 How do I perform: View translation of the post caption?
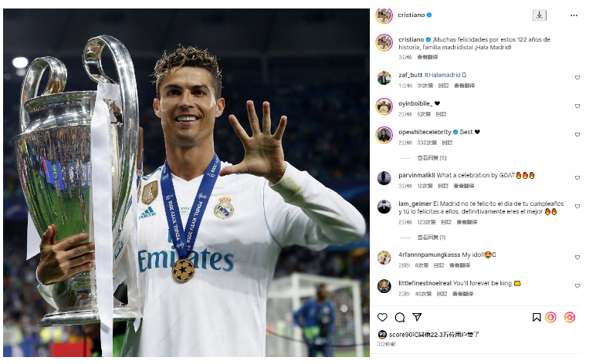(428, 57)
